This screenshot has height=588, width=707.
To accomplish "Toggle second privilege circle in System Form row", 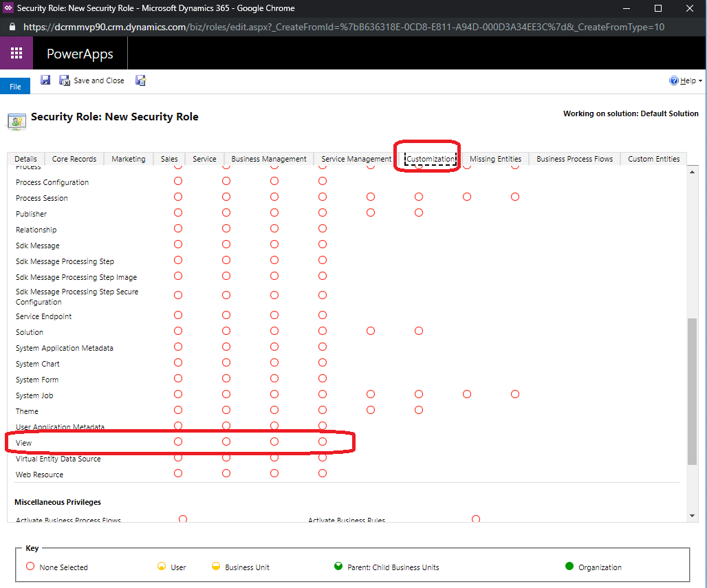I will [x=226, y=378].
